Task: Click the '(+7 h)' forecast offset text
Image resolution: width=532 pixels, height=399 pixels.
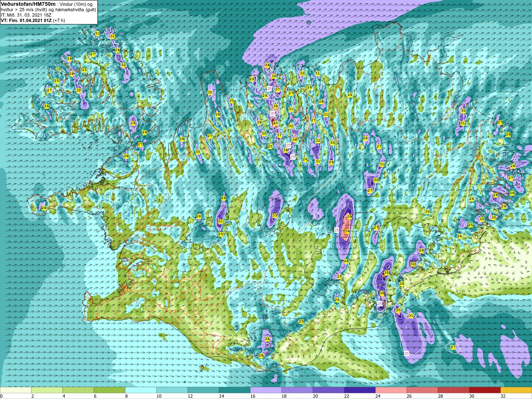Action: [x=59, y=20]
